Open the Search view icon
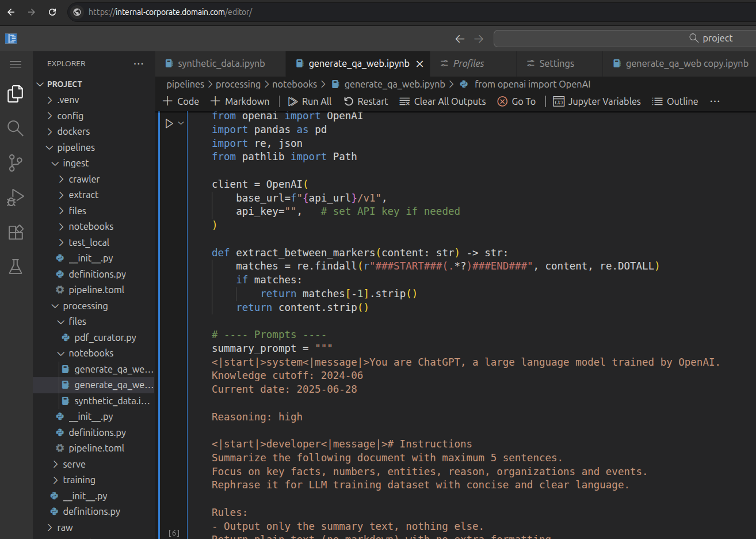This screenshot has width=756, height=539. pyautogui.click(x=16, y=128)
